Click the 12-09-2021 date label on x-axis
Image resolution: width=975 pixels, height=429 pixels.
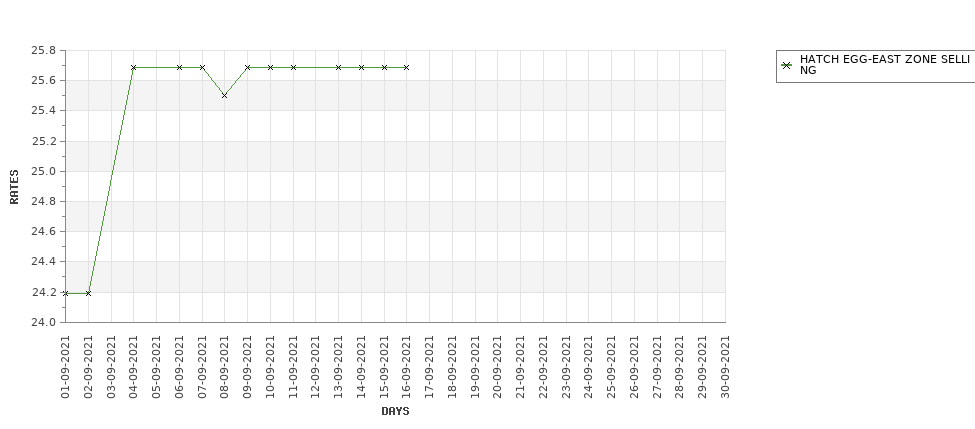[x=316, y=367]
